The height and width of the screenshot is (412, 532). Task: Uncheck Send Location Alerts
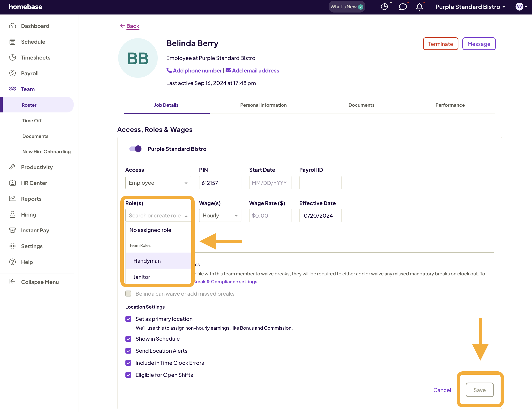click(x=128, y=351)
